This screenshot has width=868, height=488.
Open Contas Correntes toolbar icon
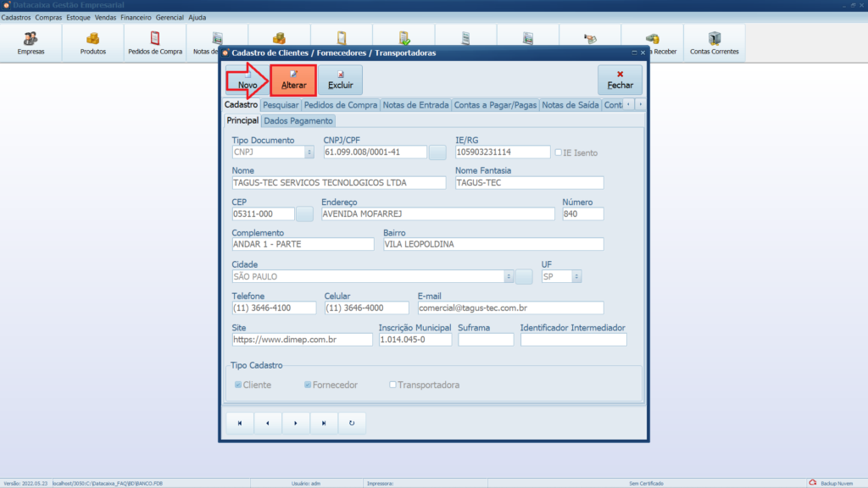coord(714,43)
